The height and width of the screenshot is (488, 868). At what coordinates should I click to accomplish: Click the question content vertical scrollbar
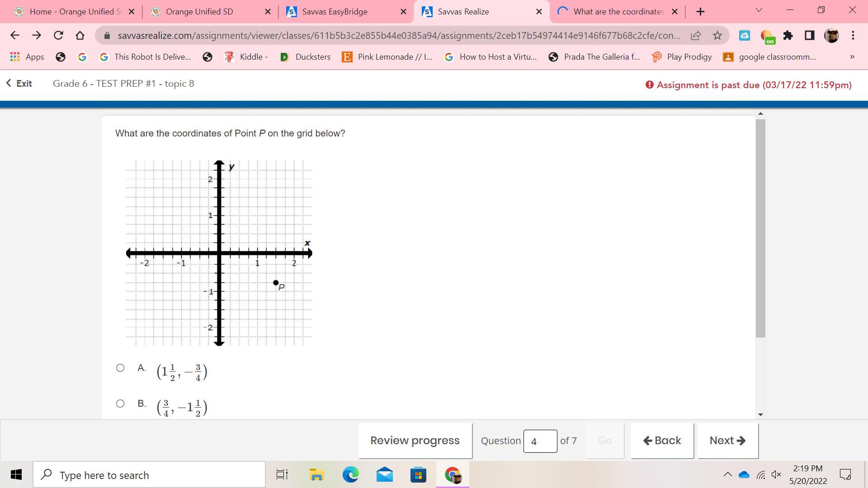point(760,228)
